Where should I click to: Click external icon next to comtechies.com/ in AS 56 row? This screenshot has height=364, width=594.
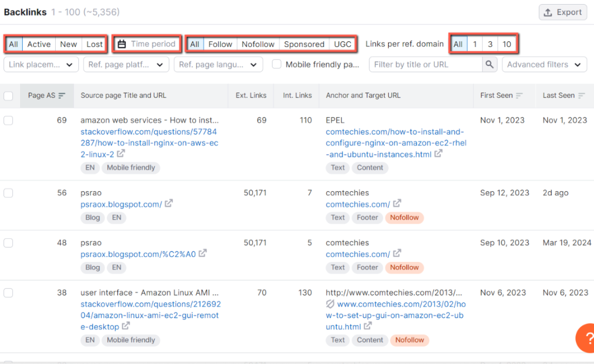point(397,203)
